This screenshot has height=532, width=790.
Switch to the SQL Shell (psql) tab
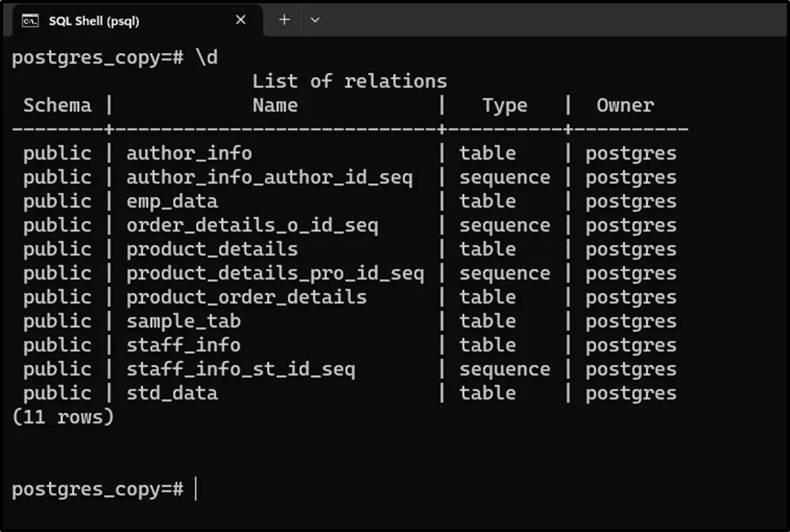[104, 21]
